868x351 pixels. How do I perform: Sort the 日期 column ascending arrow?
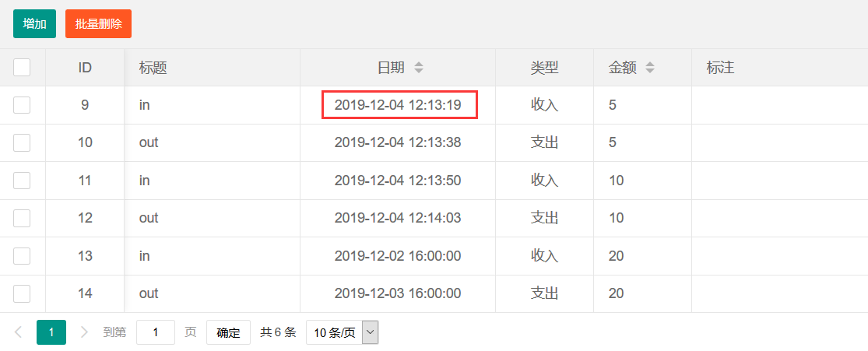click(x=419, y=64)
